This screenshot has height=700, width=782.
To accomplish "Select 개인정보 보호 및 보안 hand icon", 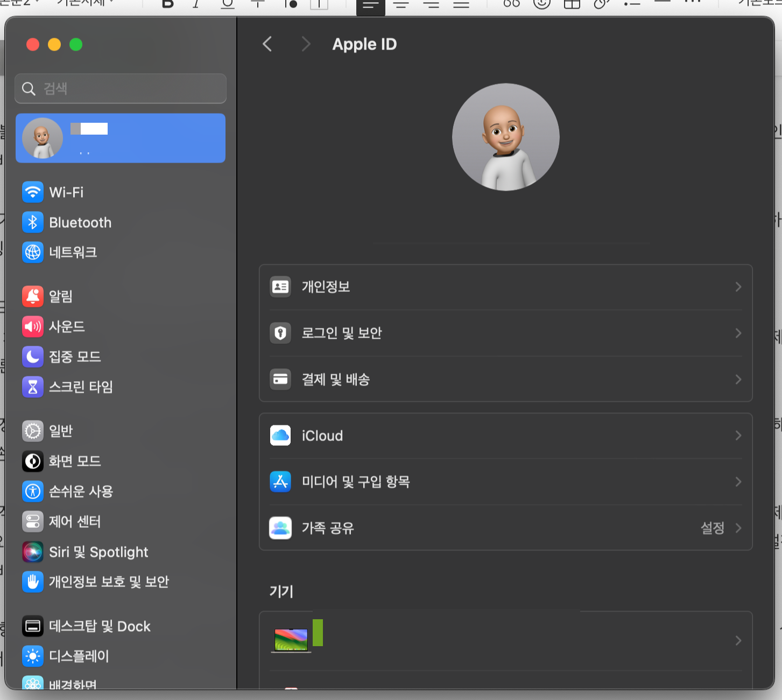I will [x=33, y=582].
